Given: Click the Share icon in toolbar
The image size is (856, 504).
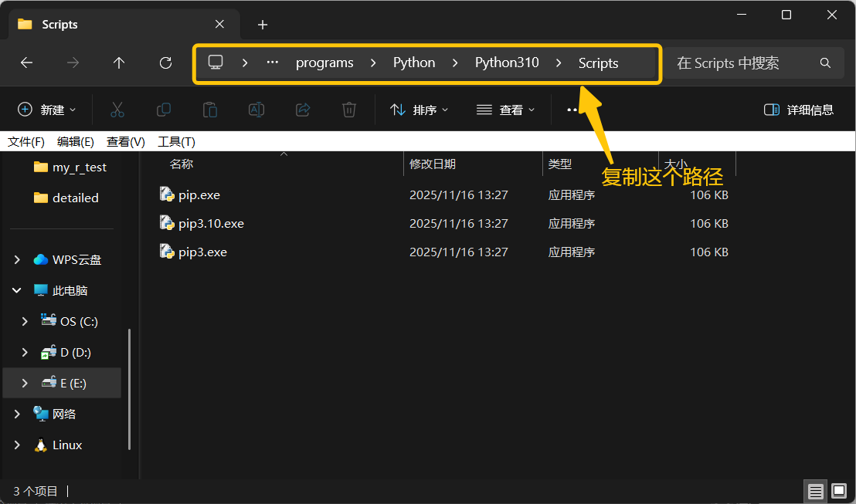Looking at the screenshot, I should coord(303,110).
